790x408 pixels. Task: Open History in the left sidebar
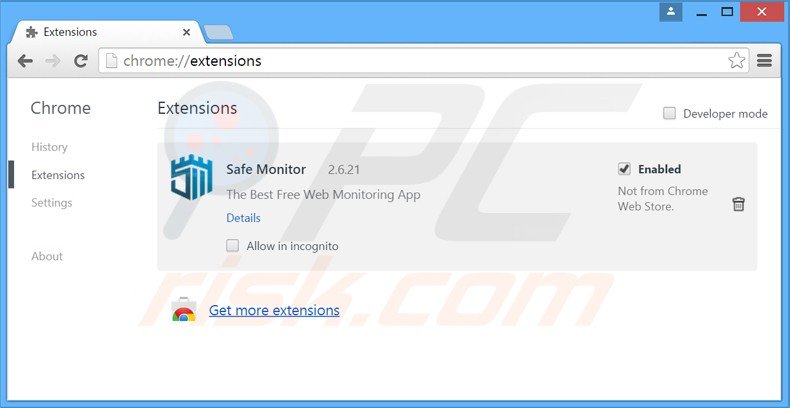pyautogui.click(x=49, y=147)
